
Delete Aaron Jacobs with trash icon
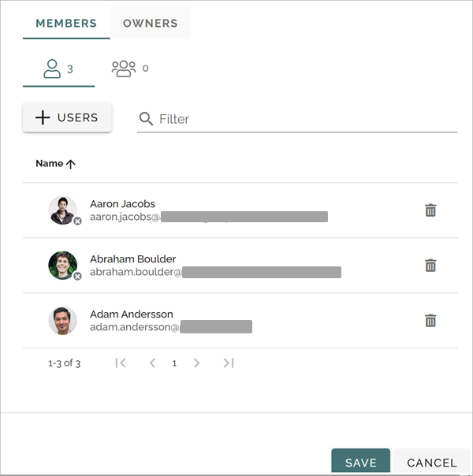pyautogui.click(x=430, y=210)
